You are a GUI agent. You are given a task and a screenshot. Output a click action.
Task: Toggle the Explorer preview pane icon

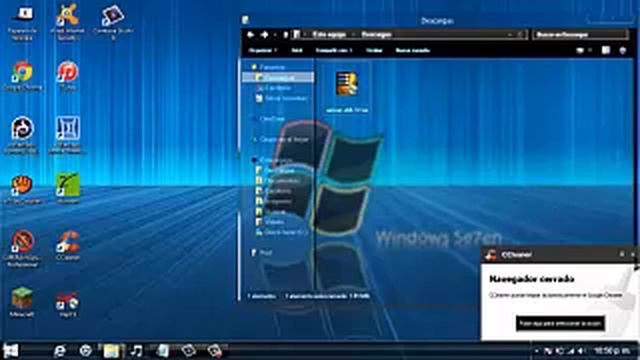606,50
